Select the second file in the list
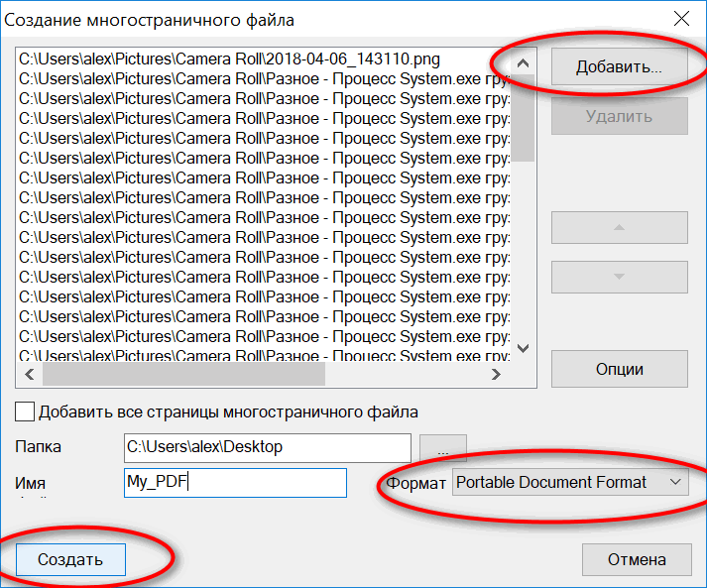707x588 pixels. click(263, 79)
